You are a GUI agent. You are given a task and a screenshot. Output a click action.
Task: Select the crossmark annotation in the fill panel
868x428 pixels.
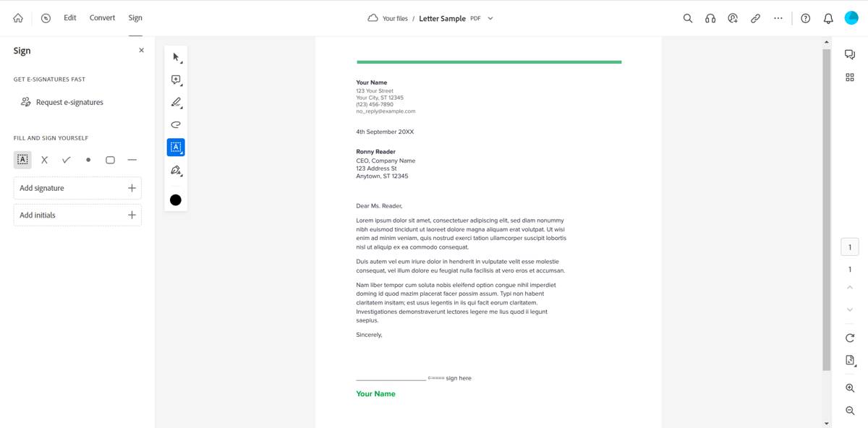click(44, 159)
